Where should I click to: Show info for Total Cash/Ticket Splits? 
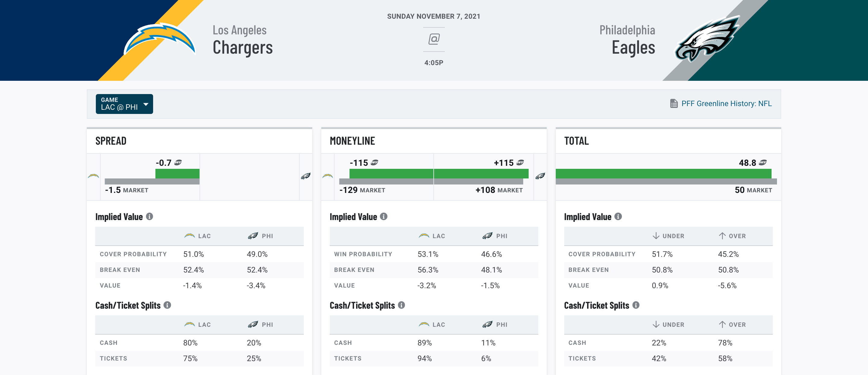[x=636, y=305]
